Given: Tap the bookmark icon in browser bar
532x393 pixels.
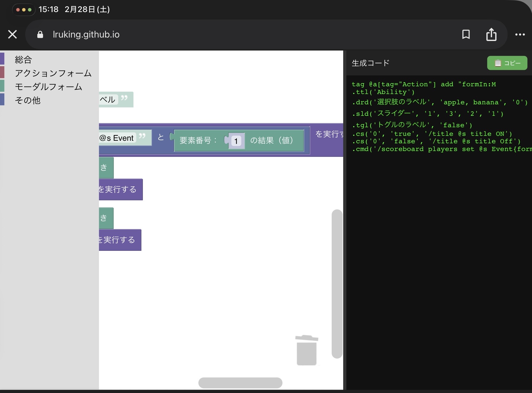Looking at the screenshot, I should [x=466, y=34].
